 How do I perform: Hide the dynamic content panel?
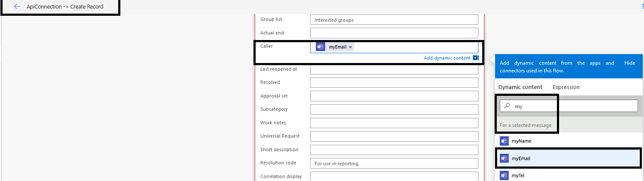click(629, 63)
